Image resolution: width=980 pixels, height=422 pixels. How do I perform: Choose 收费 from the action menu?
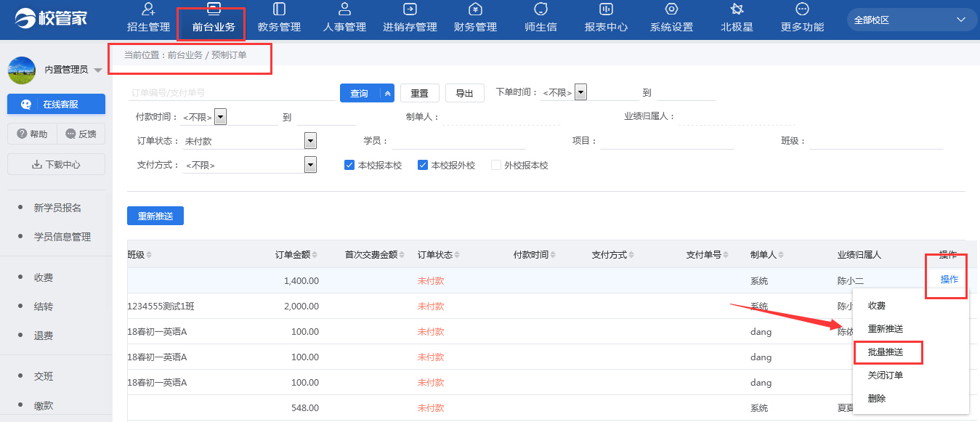(877, 306)
